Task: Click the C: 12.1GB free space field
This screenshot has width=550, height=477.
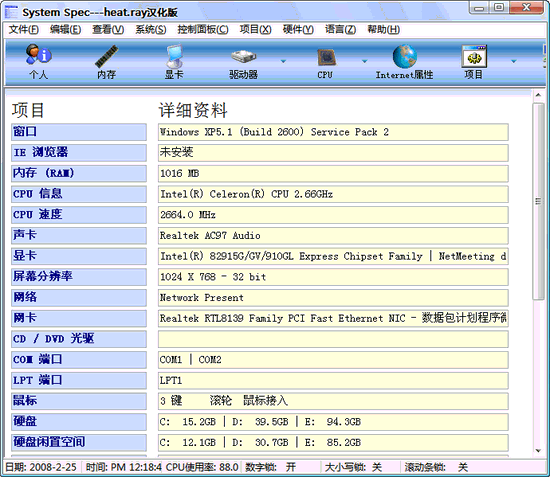Action: [x=333, y=442]
